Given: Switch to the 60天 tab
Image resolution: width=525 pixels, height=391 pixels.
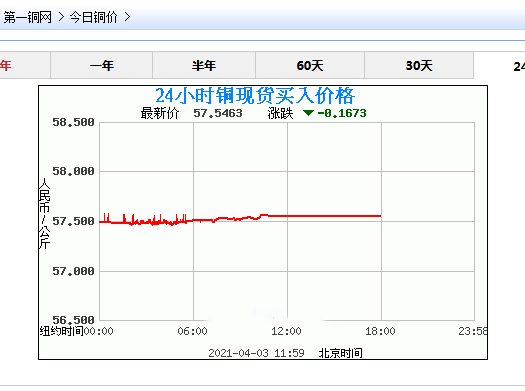Looking at the screenshot, I should (x=310, y=65).
